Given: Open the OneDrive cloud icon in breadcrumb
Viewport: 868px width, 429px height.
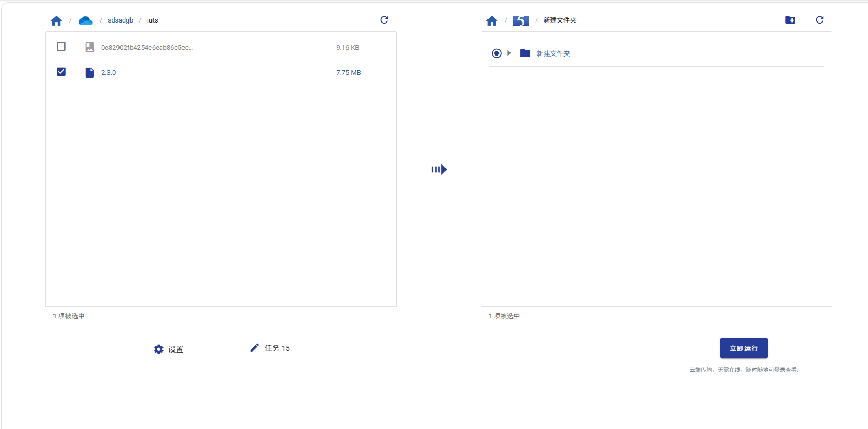Looking at the screenshot, I should (85, 20).
